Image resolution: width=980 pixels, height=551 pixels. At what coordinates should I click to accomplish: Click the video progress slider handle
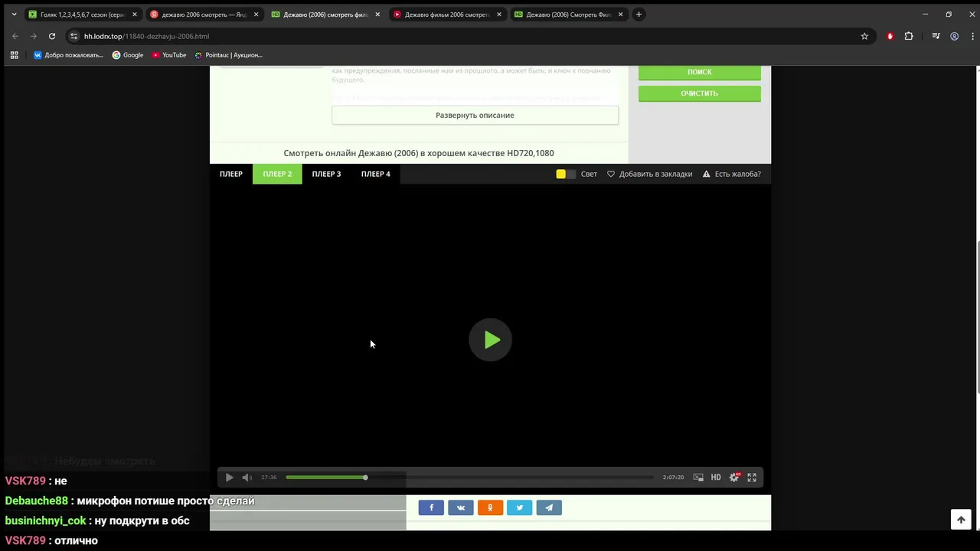click(365, 478)
